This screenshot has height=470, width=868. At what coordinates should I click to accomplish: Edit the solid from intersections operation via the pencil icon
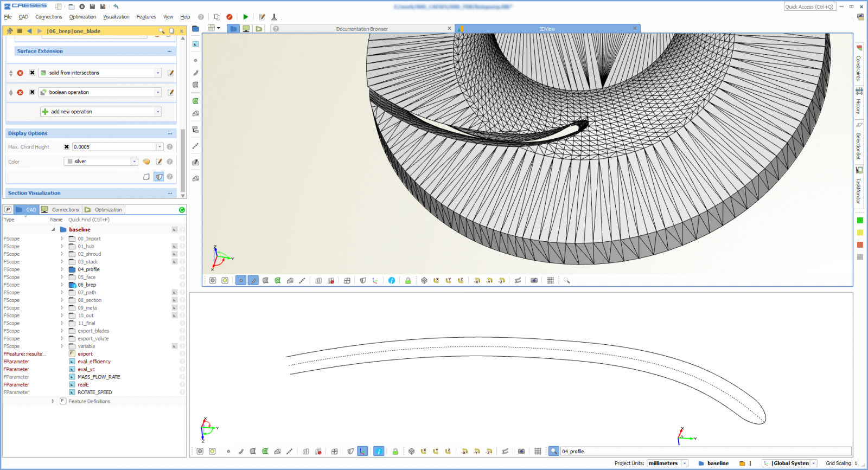[x=170, y=73]
